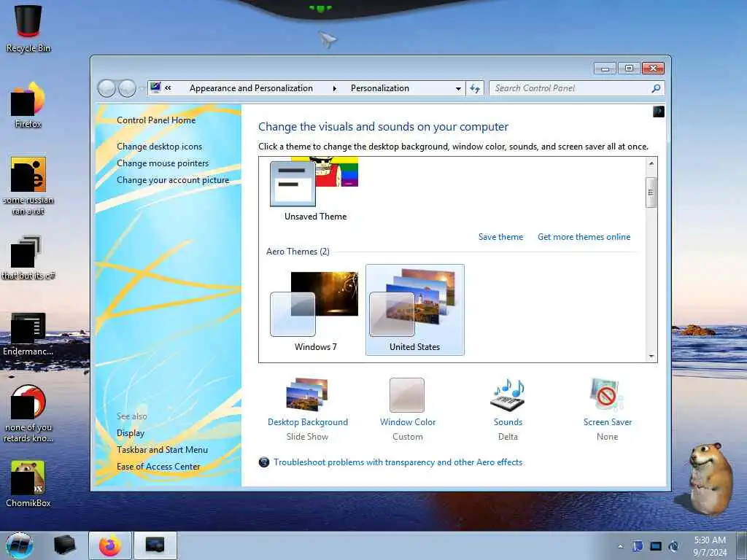Click the Aero Themes (2) header
The width and height of the screenshot is (747, 560).
click(298, 252)
